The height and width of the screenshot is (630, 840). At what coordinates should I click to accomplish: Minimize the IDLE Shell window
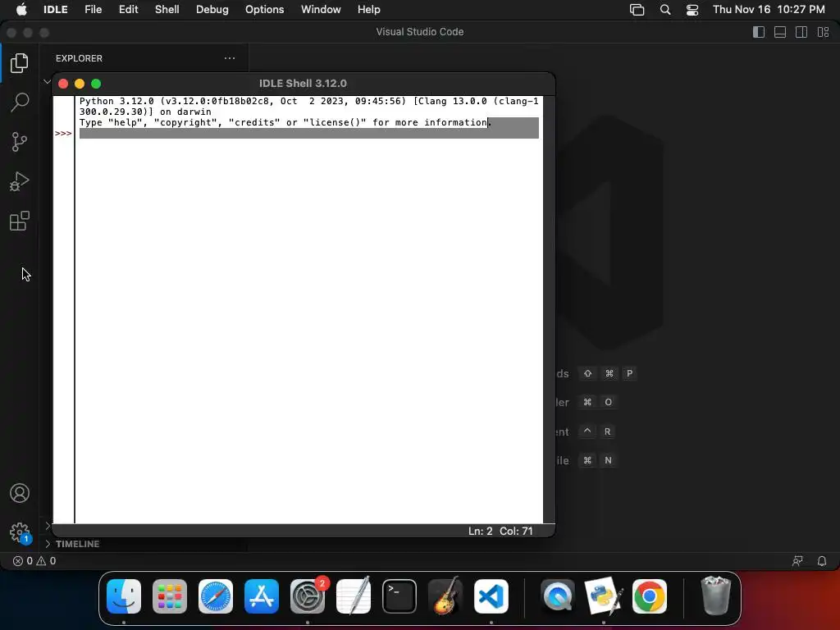[x=80, y=84]
